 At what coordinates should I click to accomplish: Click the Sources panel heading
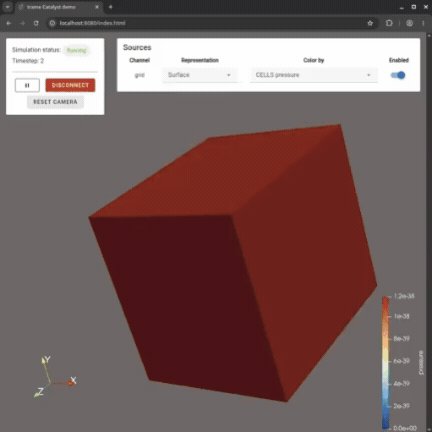137,47
